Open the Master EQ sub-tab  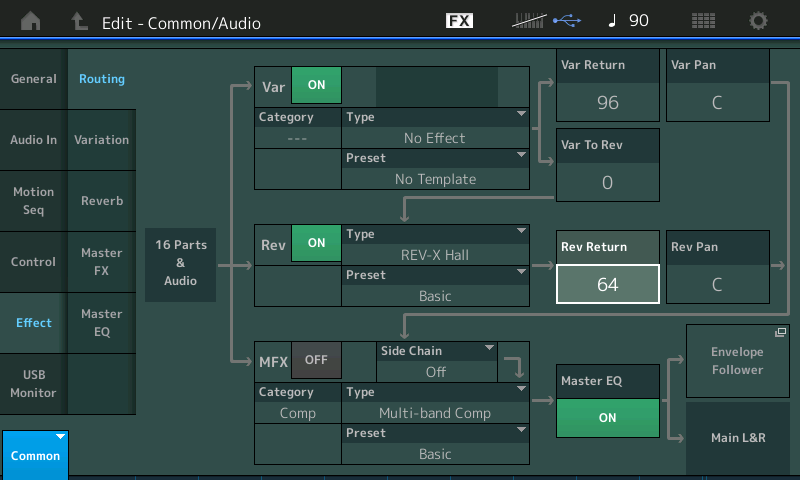(x=102, y=323)
